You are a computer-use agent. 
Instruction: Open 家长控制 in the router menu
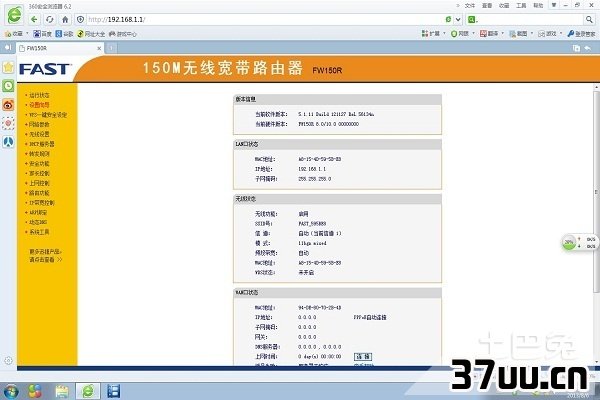click(39, 173)
